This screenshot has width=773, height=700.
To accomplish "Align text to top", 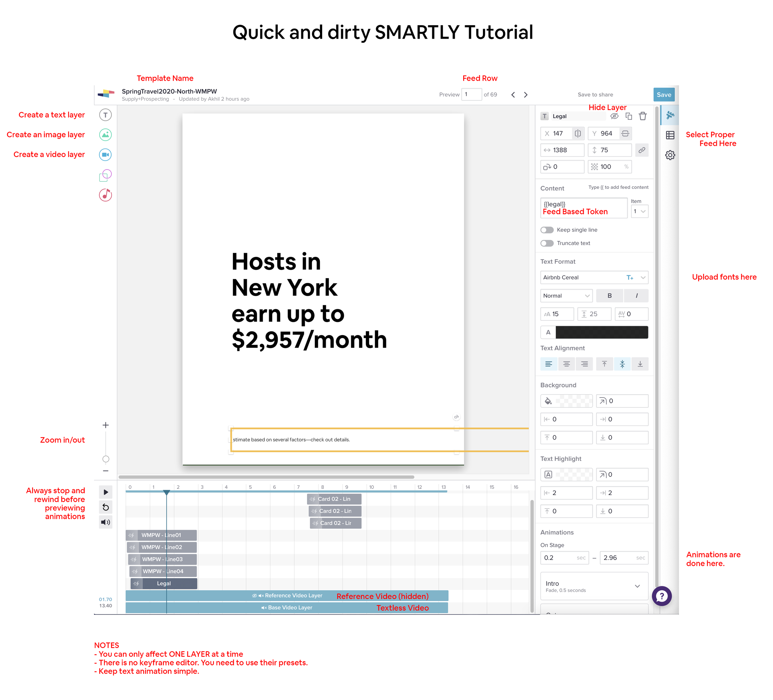I will click(605, 364).
